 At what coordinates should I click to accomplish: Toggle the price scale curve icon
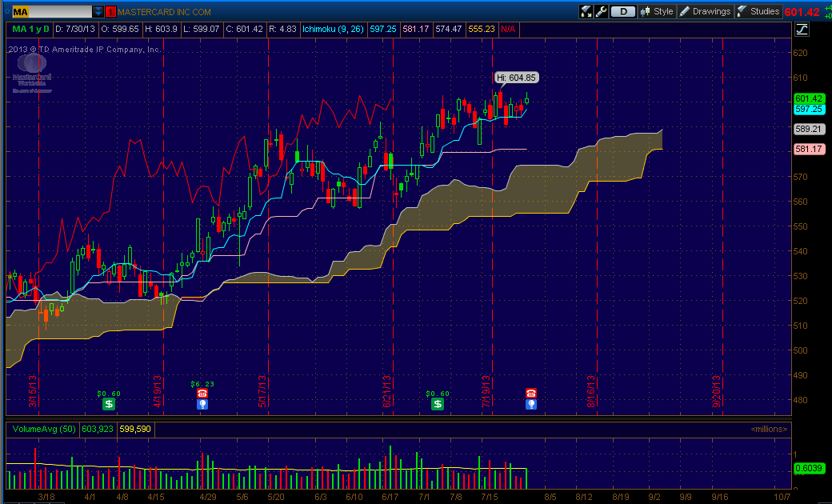[x=802, y=30]
